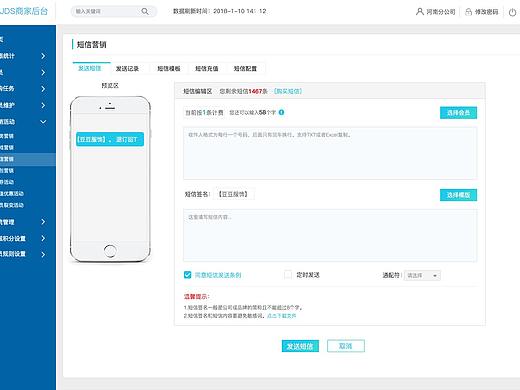Image resolution: width=520 pixels, height=390 pixels.
Task: Open the 短信模板 tab
Action: [x=169, y=69]
